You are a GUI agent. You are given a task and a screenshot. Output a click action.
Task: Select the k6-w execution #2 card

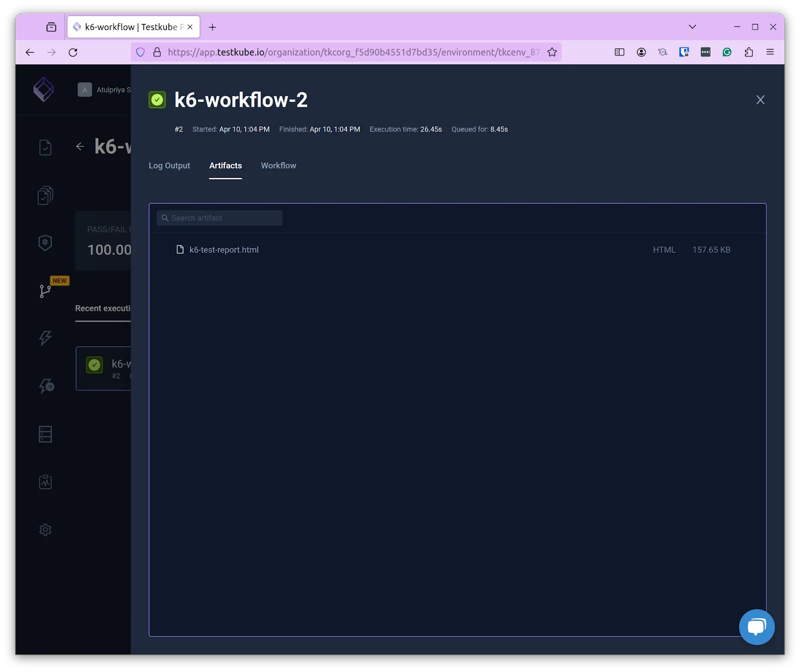(103, 368)
